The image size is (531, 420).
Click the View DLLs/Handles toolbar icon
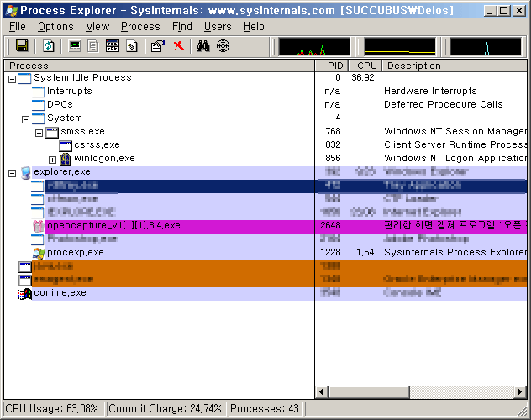(132, 45)
